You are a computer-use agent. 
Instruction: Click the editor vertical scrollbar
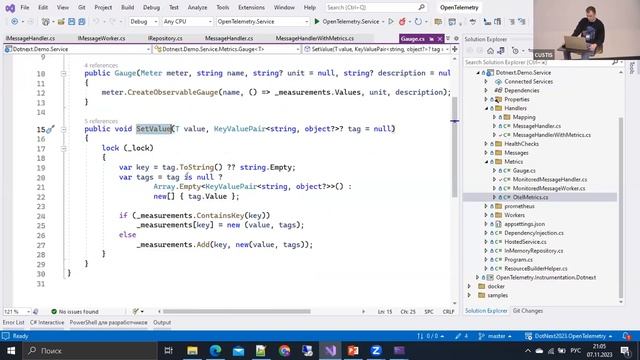click(455, 147)
